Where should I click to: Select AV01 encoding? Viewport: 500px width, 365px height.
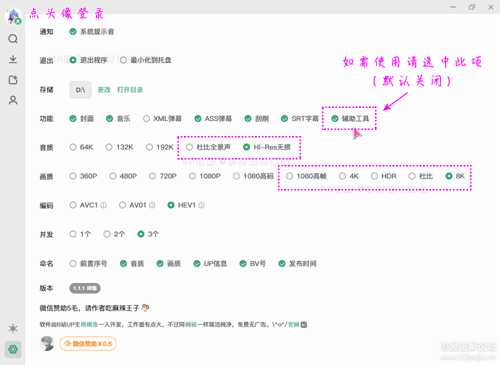[122, 205]
